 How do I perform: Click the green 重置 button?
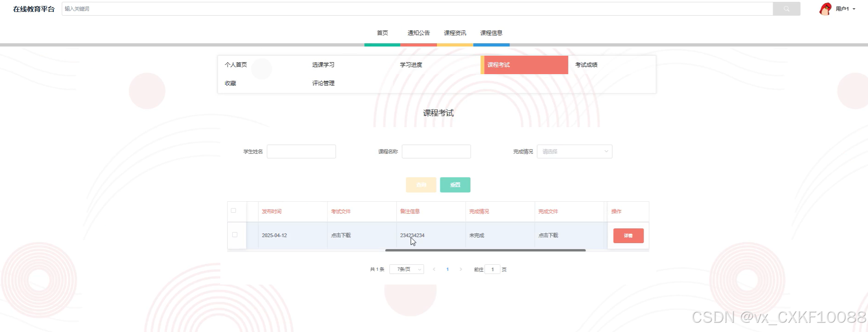click(455, 185)
